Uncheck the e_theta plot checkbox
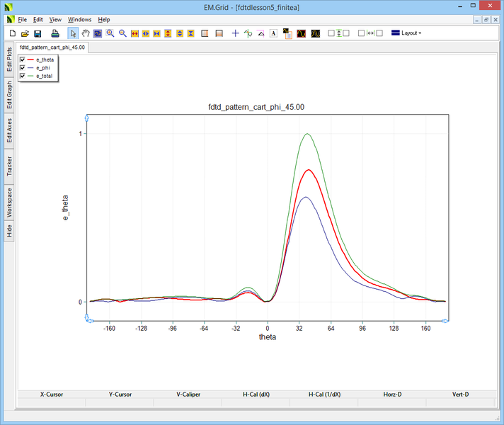The width and height of the screenshot is (504, 425). pos(23,59)
